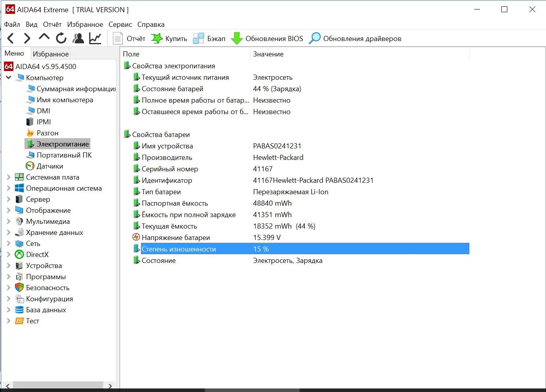Image resolution: width=546 pixels, height=392 pixels.
Task: Click the Бэкап toolbar button label
Action: pyautogui.click(x=216, y=39)
